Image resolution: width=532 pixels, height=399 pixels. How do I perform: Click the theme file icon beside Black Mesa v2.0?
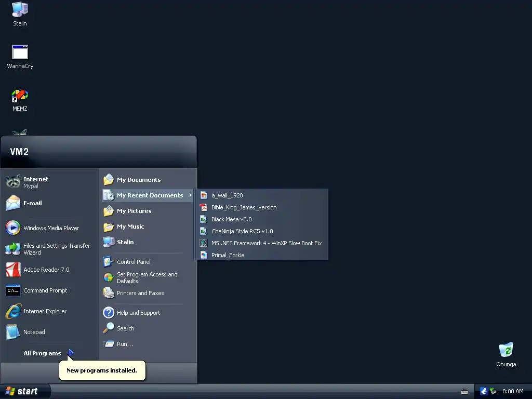coord(204,219)
